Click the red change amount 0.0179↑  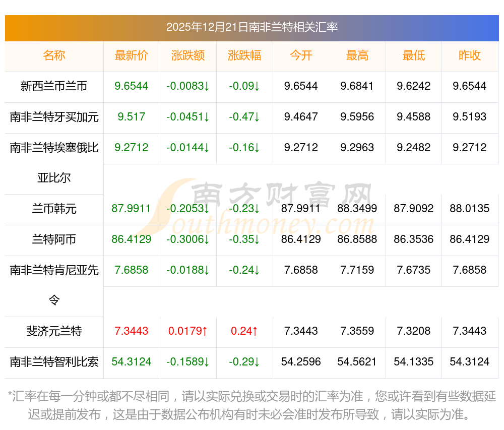(x=188, y=331)
